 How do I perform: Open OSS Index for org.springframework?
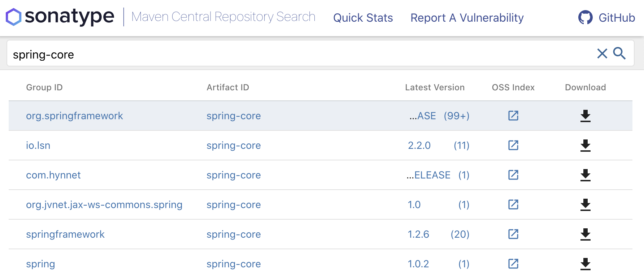[x=513, y=116]
